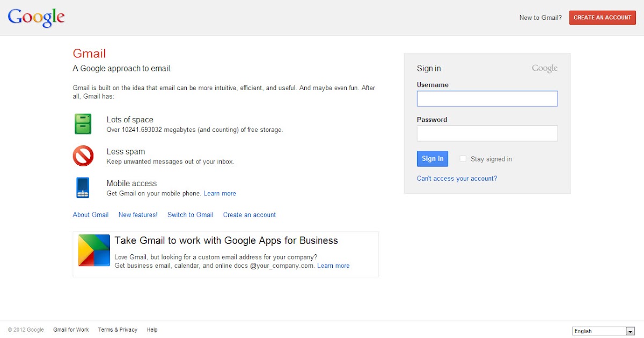The height and width of the screenshot is (338, 644).
Task: Click the red no-spam prohibition icon
Action: click(x=83, y=156)
